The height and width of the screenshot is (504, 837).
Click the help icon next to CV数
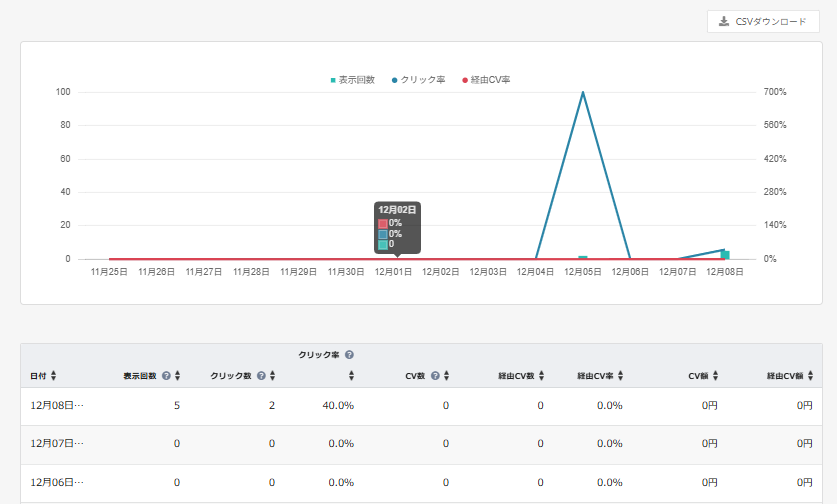pos(436,376)
